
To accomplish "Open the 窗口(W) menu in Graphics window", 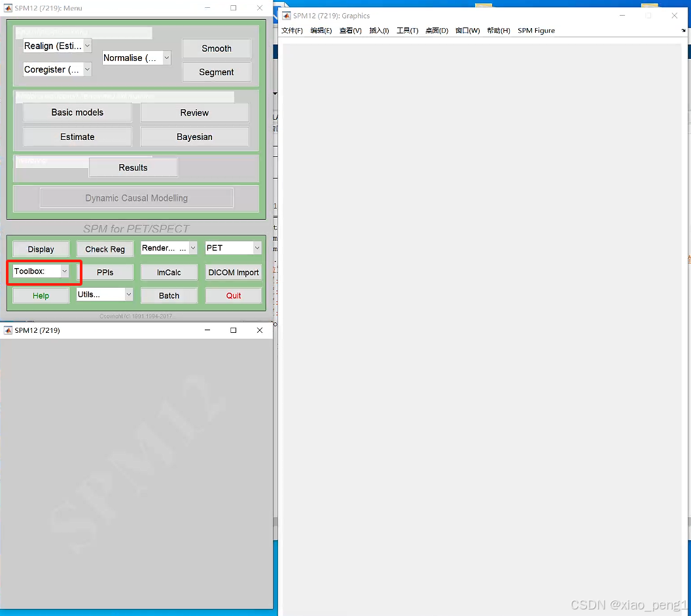I will pos(468,30).
